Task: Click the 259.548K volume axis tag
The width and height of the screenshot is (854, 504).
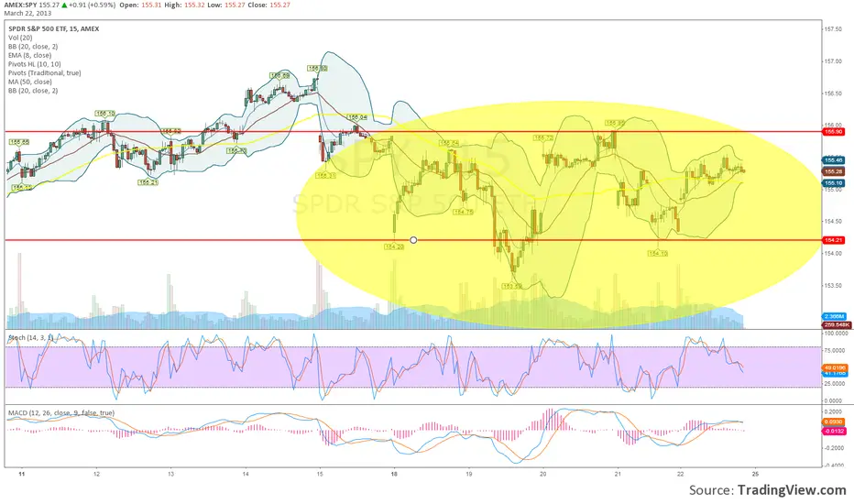Action: (836, 324)
